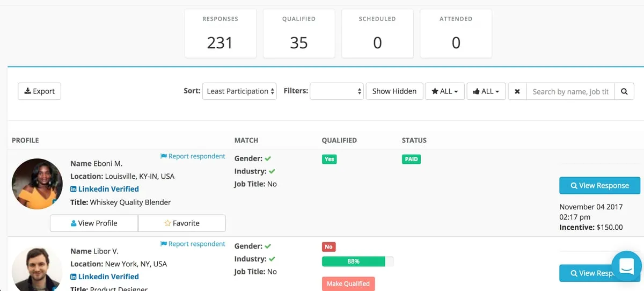The image size is (644, 291).
Task: Click Location Louisville, KY-IN, USA text
Action: [122, 176]
